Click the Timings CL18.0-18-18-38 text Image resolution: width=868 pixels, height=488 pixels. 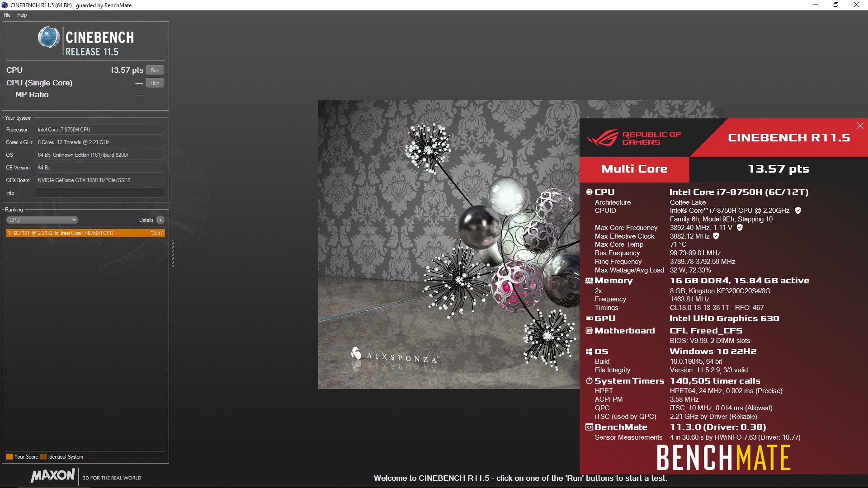pos(717,308)
